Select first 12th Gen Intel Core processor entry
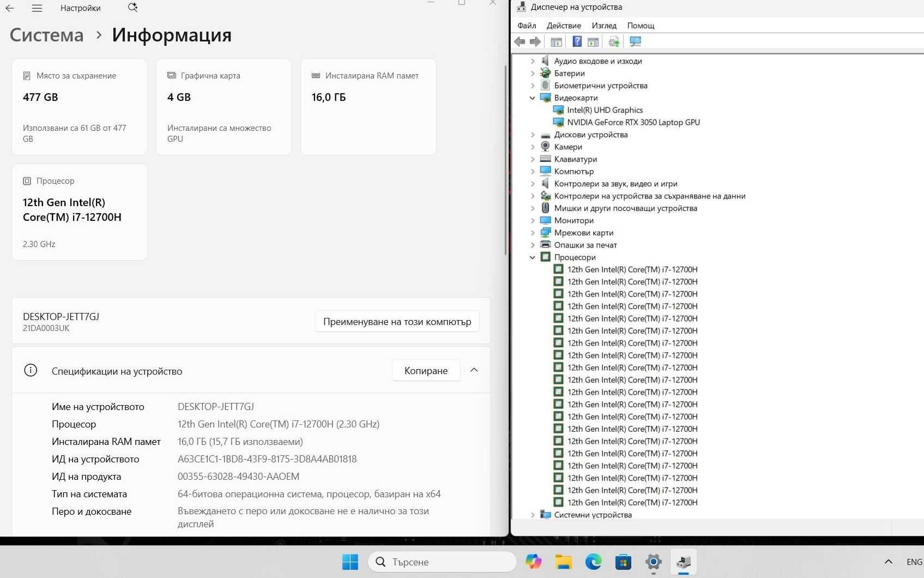The image size is (924, 578). (x=632, y=269)
